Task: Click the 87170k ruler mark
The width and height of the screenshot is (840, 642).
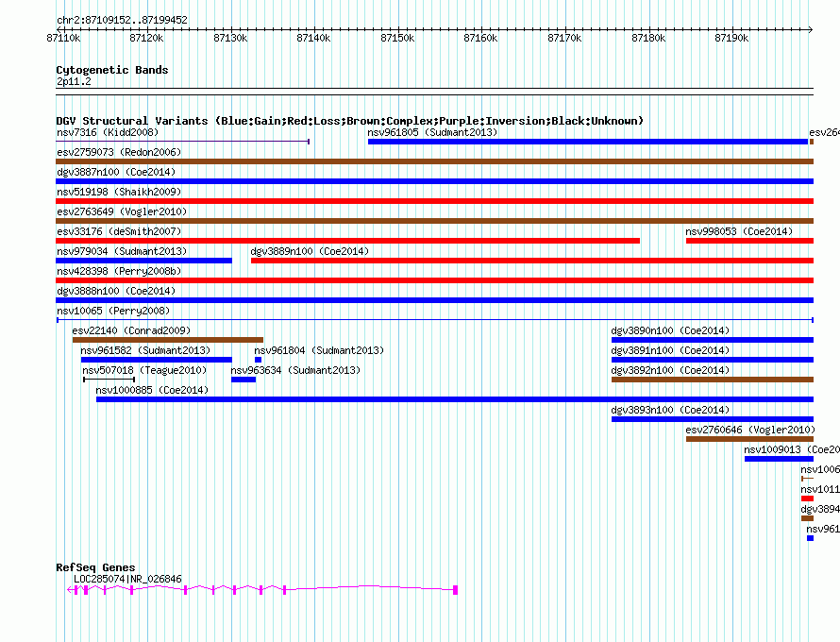Action: (565, 38)
